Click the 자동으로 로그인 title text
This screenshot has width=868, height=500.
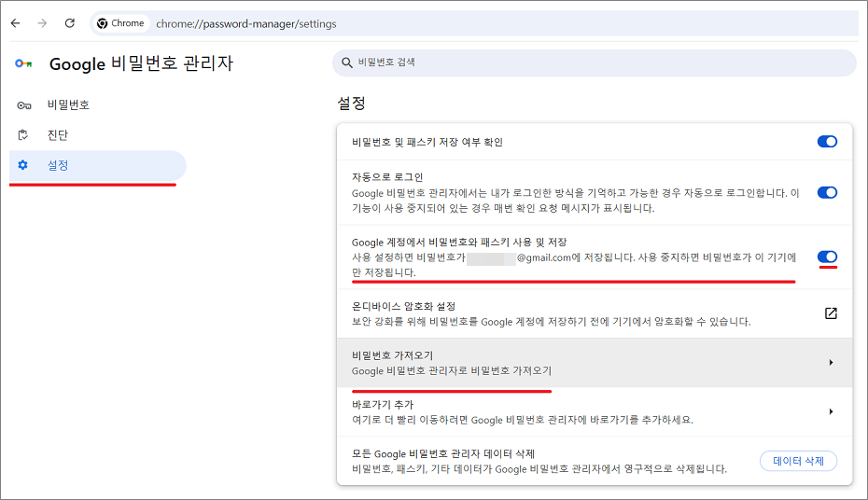pos(387,177)
